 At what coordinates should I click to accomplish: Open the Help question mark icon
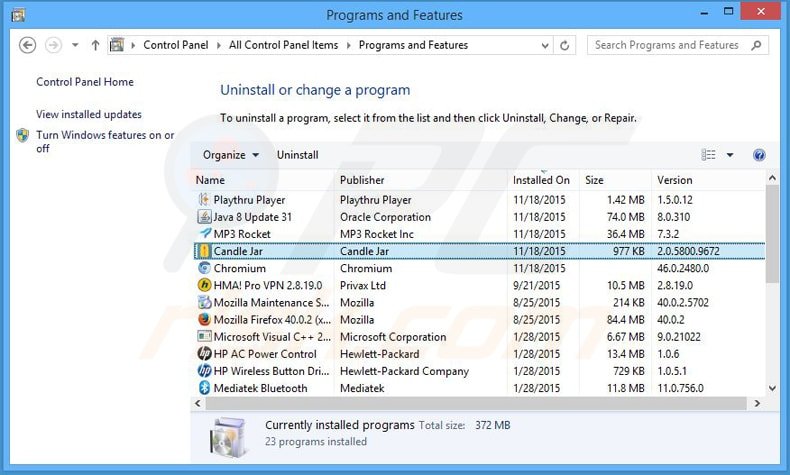[x=759, y=155]
